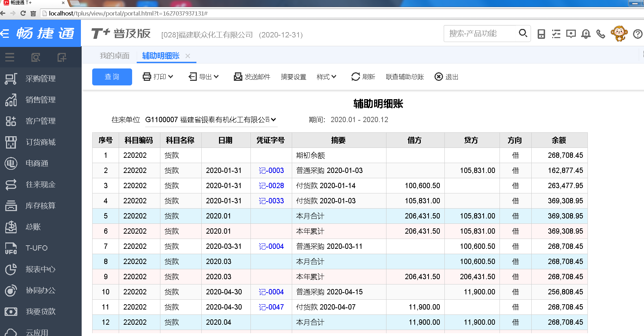Open voucher link 记-0004 dated 2020-04-30
The width and height of the screenshot is (644, 336).
[271, 292]
